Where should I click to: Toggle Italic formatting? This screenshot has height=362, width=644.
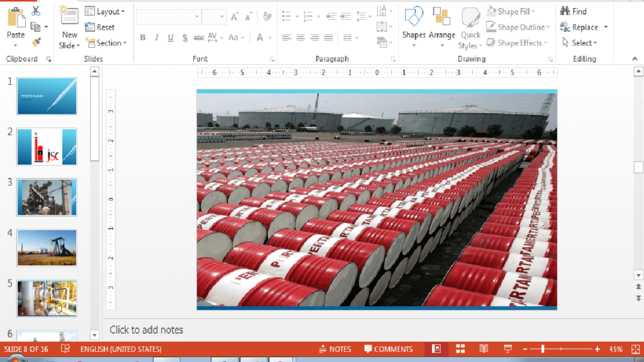(157, 38)
